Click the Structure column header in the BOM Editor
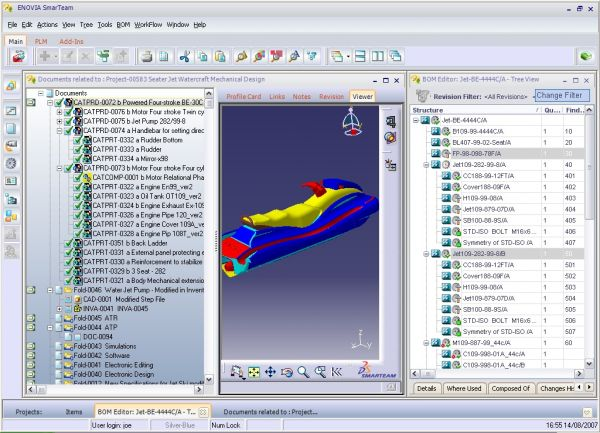The image size is (600, 433). (x=476, y=110)
